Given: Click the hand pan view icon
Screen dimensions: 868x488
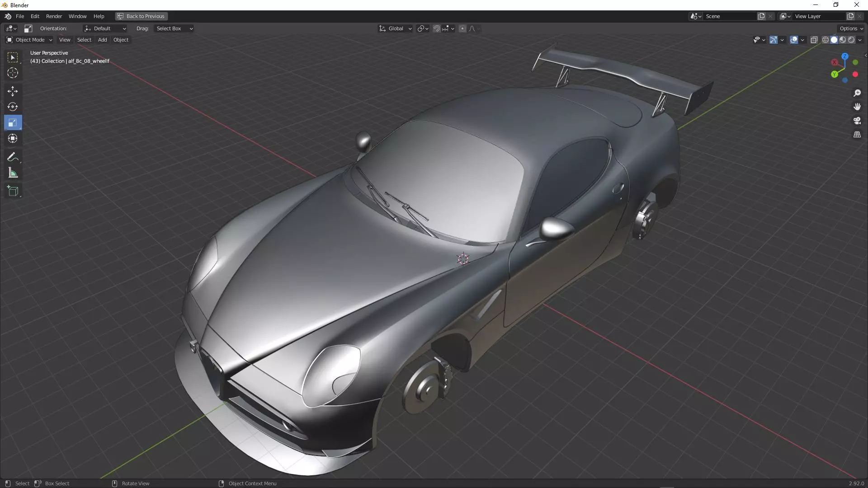Looking at the screenshot, I should tap(857, 107).
